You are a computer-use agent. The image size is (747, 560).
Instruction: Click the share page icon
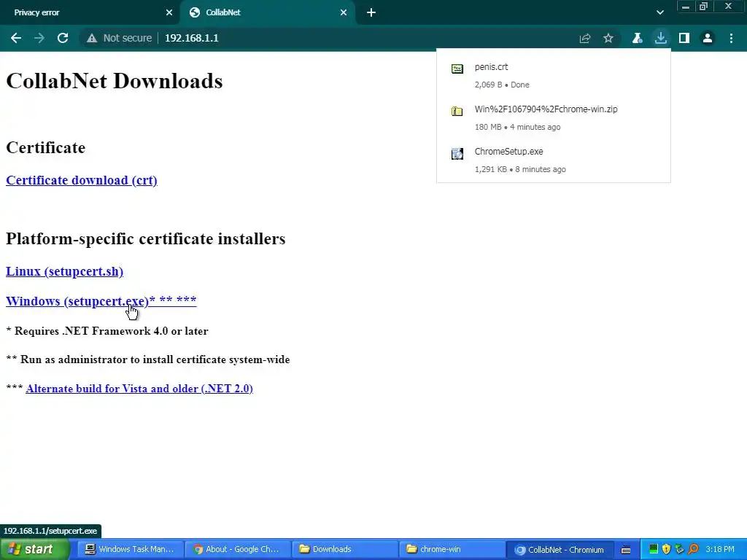(x=585, y=38)
